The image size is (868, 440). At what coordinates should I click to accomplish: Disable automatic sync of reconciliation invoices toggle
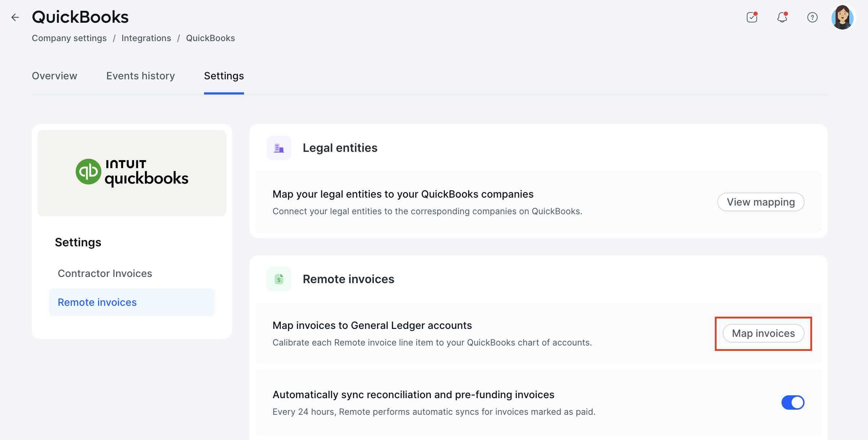793,402
